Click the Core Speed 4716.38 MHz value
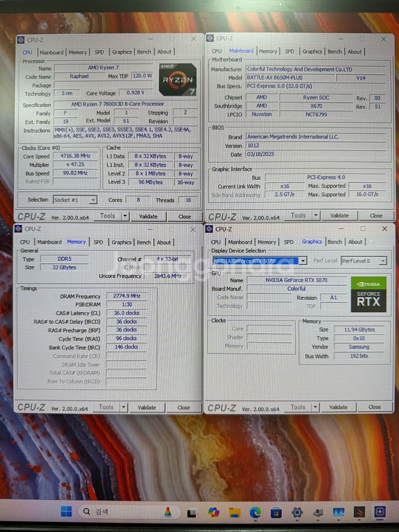 [75, 156]
